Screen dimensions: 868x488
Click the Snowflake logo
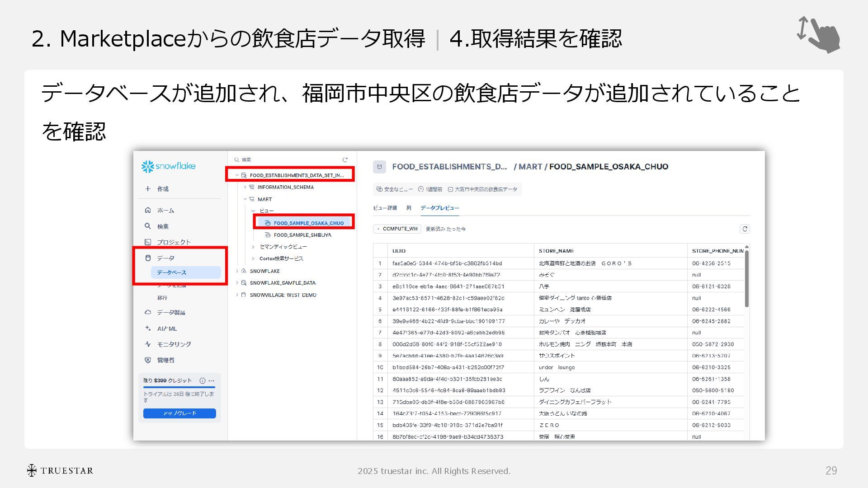168,166
